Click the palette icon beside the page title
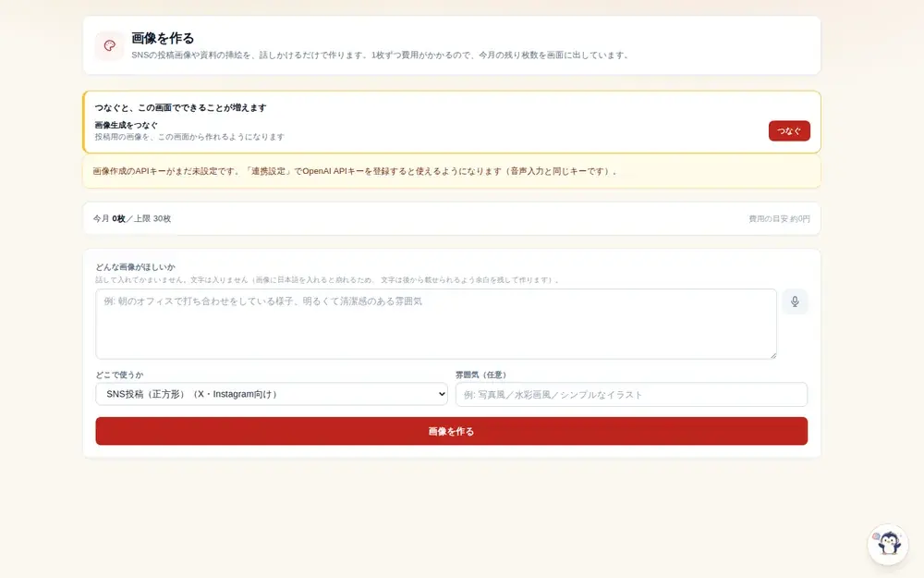The width and height of the screenshot is (924, 578). pos(110,45)
